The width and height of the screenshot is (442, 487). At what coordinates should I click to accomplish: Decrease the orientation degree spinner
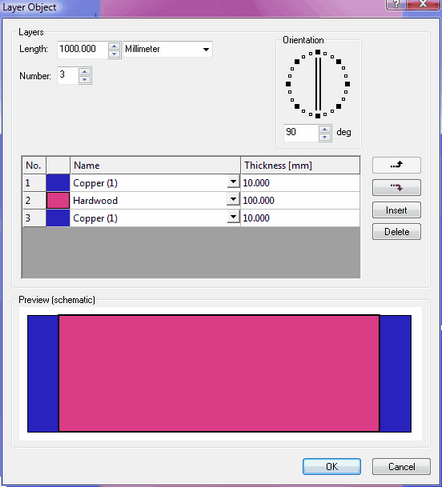coord(325,137)
